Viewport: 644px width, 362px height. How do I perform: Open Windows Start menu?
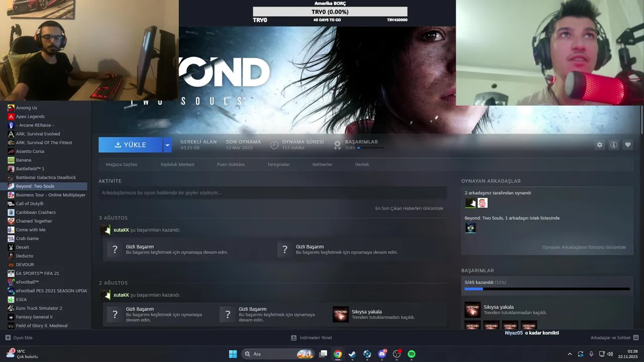(x=233, y=354)
